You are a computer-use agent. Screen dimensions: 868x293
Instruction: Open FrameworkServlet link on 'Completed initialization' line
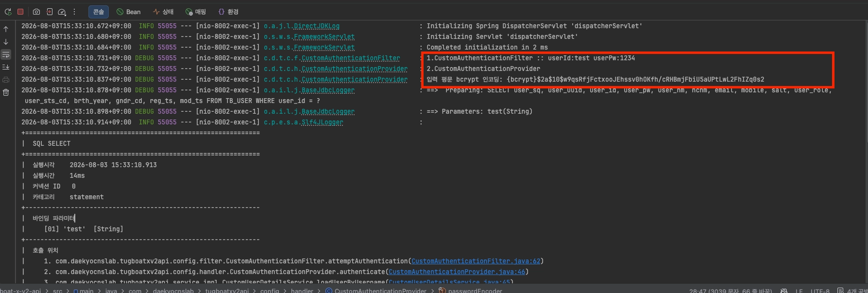pos(324,48)
